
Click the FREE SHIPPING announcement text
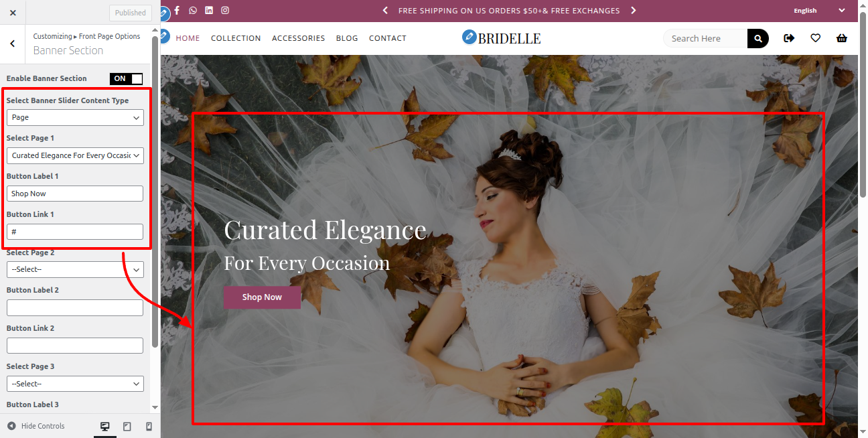pos(509,11)
